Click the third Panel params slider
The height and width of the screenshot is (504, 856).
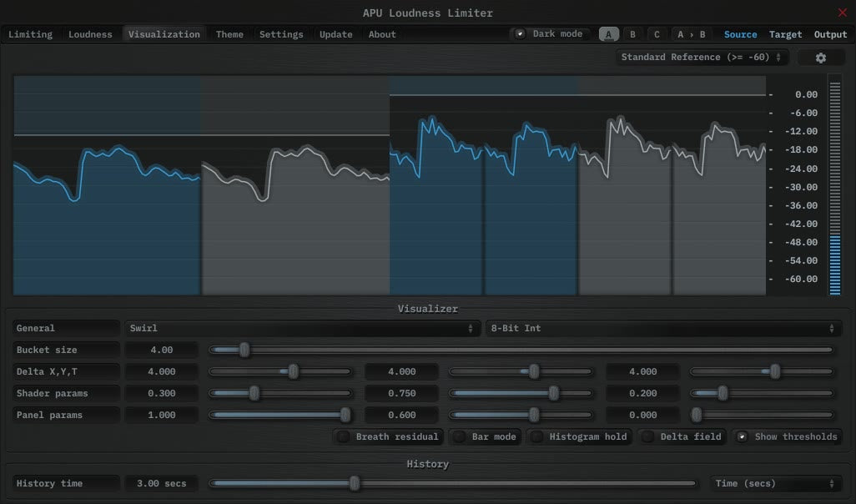pos(762,415)
